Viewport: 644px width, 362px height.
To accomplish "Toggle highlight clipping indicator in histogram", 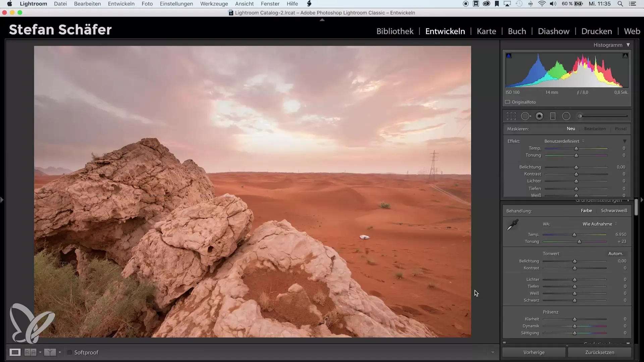I will [x=625, y=56].
